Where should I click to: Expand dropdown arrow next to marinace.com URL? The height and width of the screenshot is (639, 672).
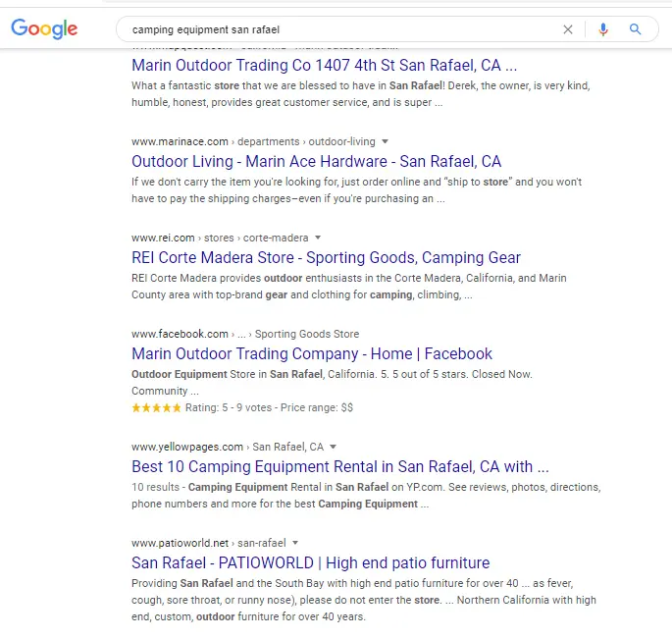(385, 141)
